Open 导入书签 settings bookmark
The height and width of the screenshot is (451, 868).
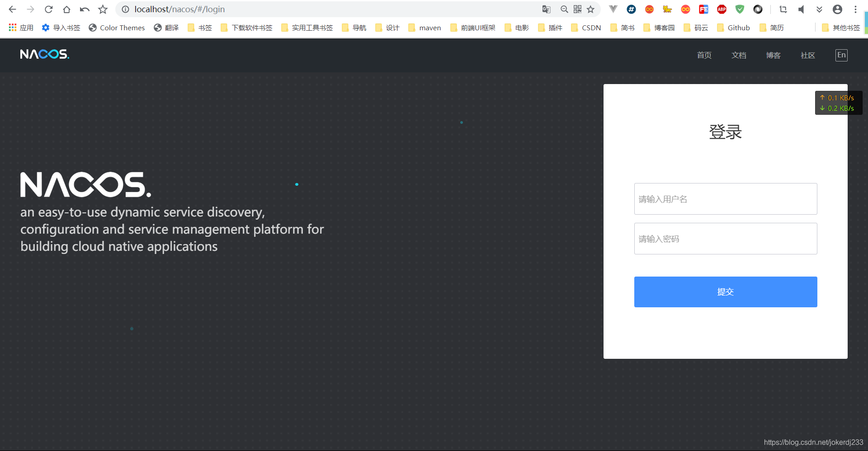[x=61, y=28]
